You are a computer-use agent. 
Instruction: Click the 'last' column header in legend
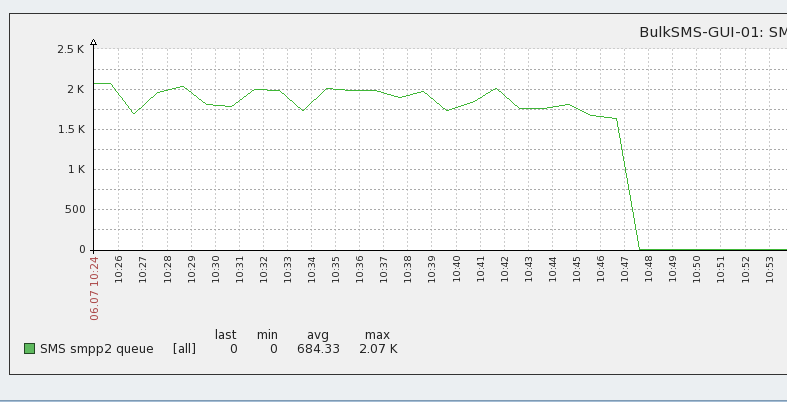(225, 335)
